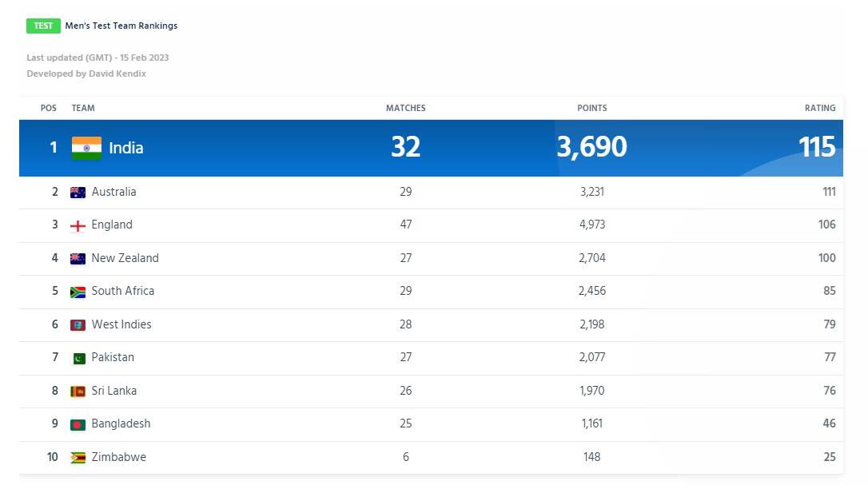868x489 pixels.
Task: Click the green TEST badge
Action: pyautogui.click(x=43, y=26)
